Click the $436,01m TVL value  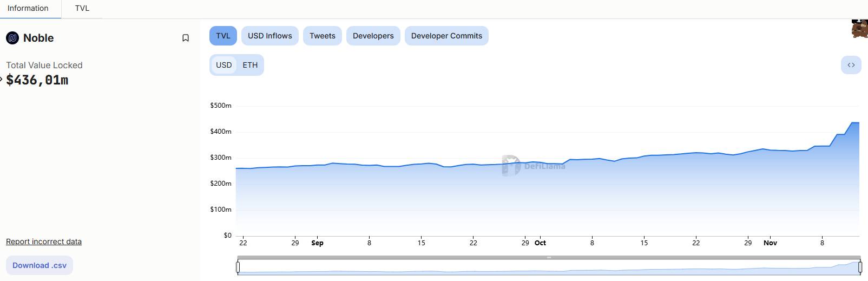click(37, 80)
